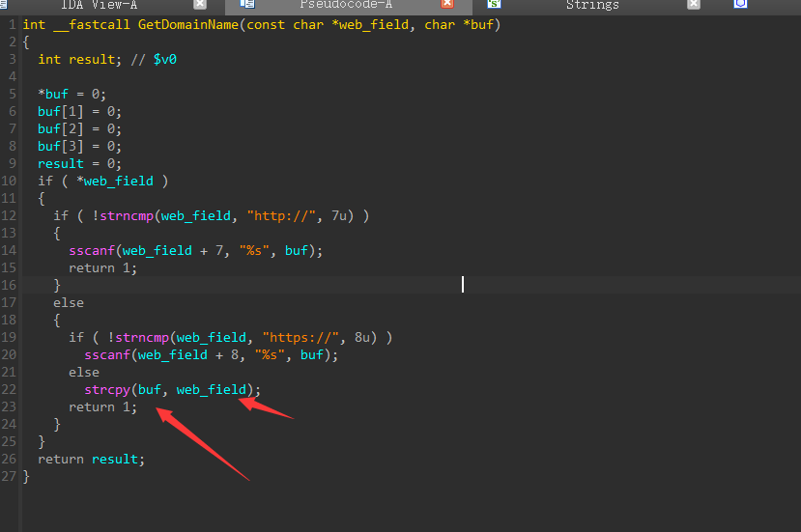
Task: Click sscanf call on line 14
Action: (92, 250)
